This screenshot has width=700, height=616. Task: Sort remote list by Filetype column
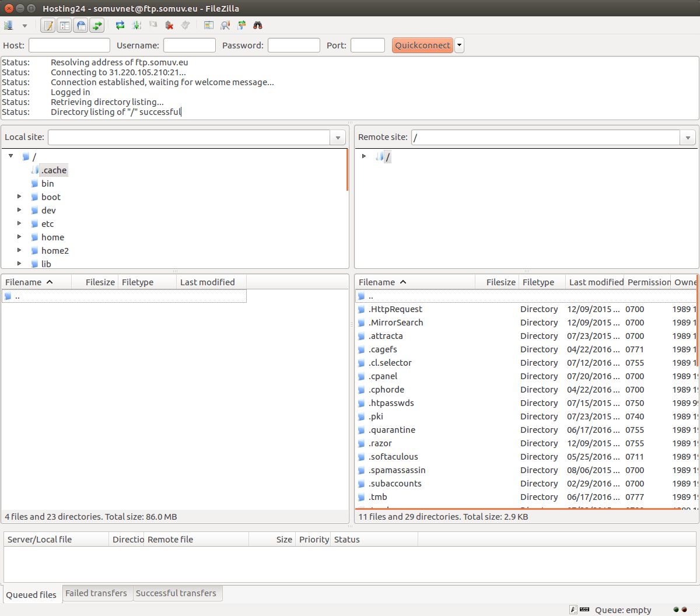[542, 282]
